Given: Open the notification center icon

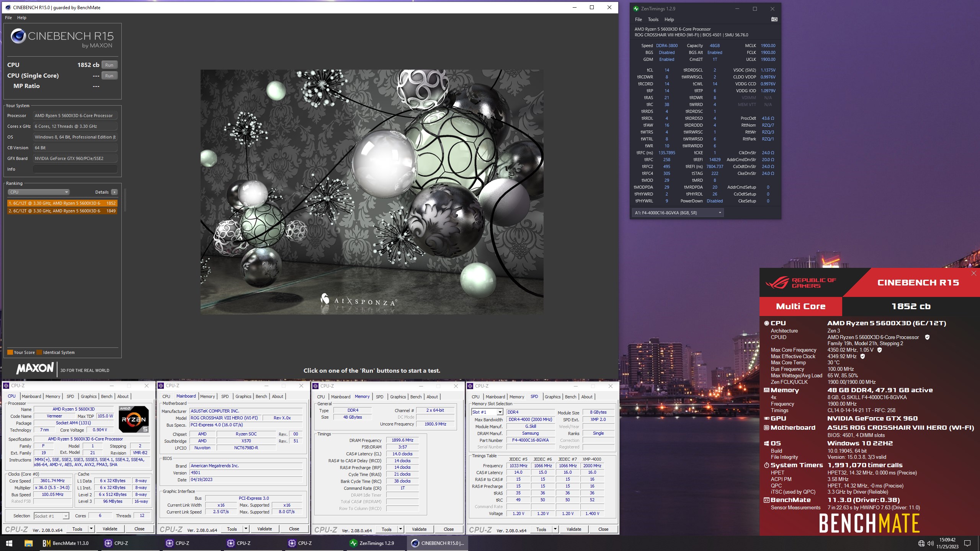Looking at the screenshot, I should [x=967, y=543].
